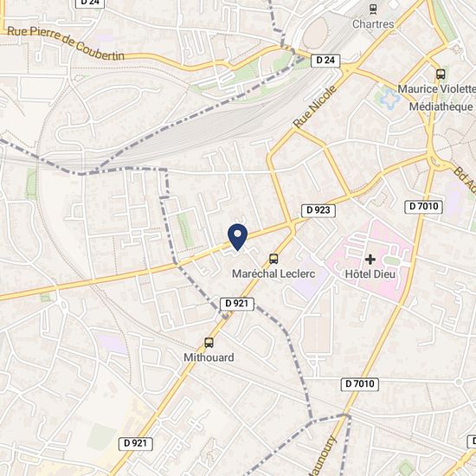476x476 pixels.
Task: Click the Rue Pierre de Coubertin label
Action: pyautogui.click(x=66, y=43)
